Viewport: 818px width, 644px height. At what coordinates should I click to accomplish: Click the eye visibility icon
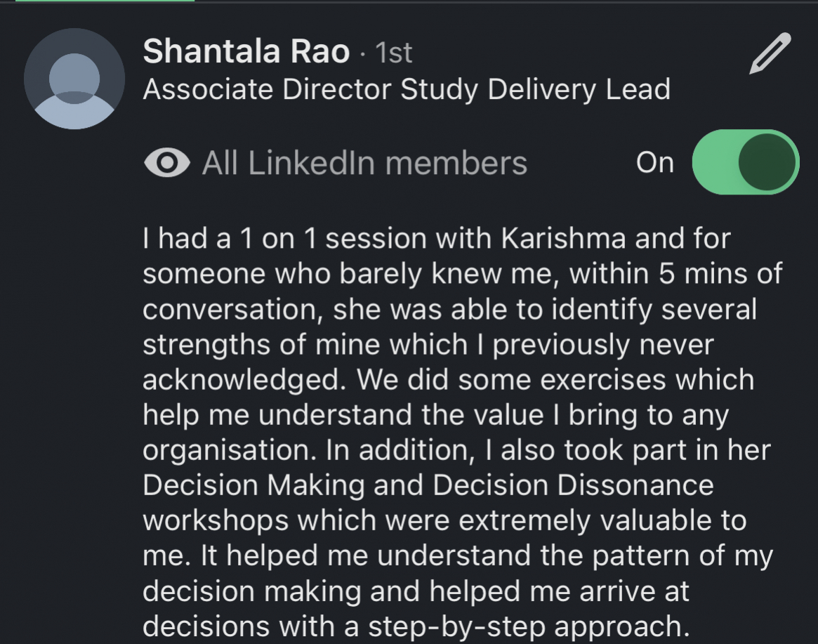click(x=166, y=163)
